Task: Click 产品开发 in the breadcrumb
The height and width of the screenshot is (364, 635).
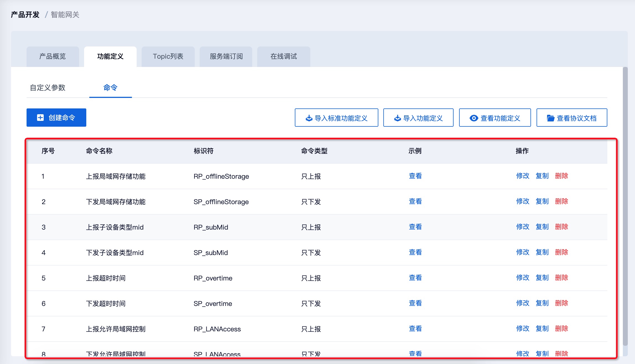Action: point(25,15)
